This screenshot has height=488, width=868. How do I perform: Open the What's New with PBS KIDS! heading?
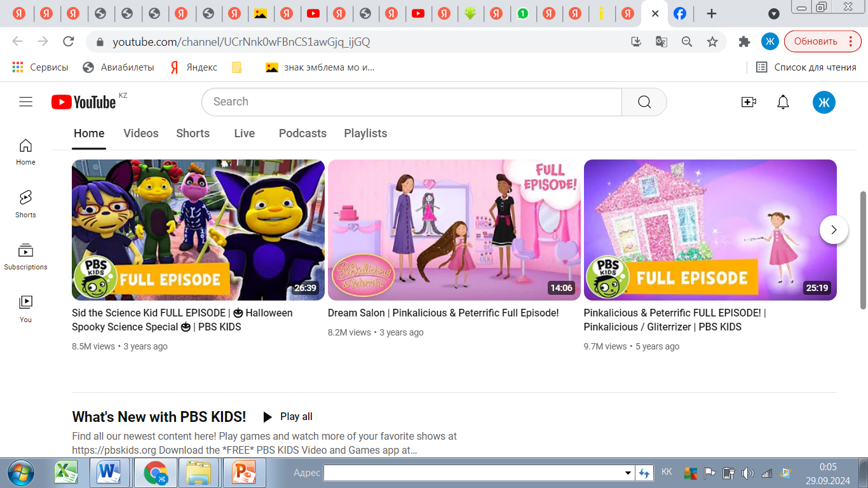tap(159, 417)
